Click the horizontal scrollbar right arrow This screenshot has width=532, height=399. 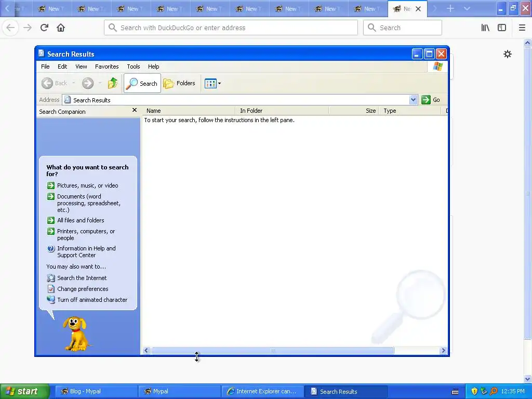[443, 351]
